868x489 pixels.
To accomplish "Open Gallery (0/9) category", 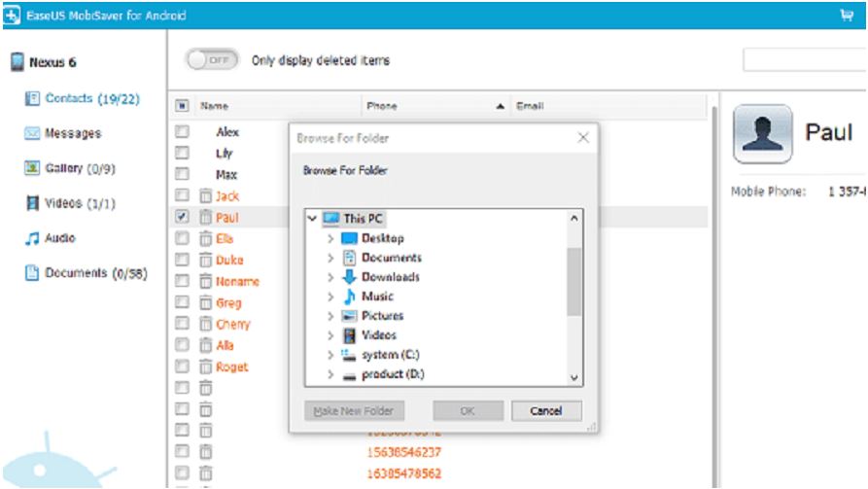I will tap(80, 168).
